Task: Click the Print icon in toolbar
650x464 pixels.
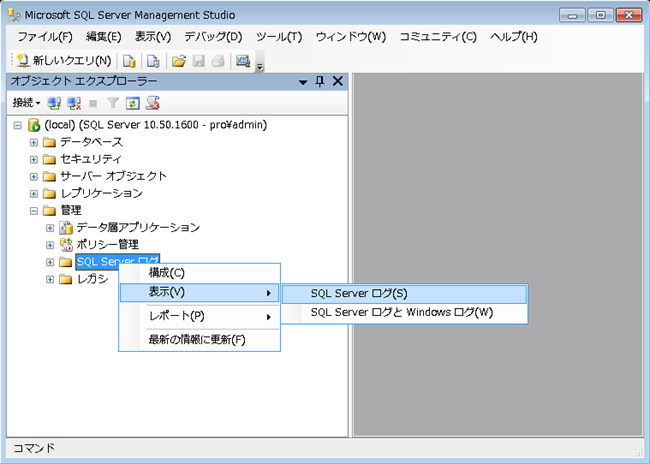Action: point(218,61)
